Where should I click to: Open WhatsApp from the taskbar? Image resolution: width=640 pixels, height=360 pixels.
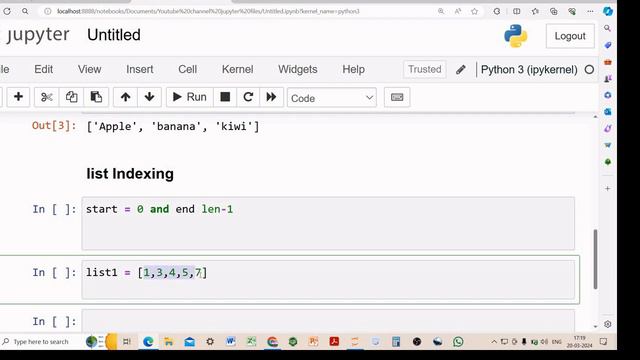pyautogui.click(x=458, y=341)
